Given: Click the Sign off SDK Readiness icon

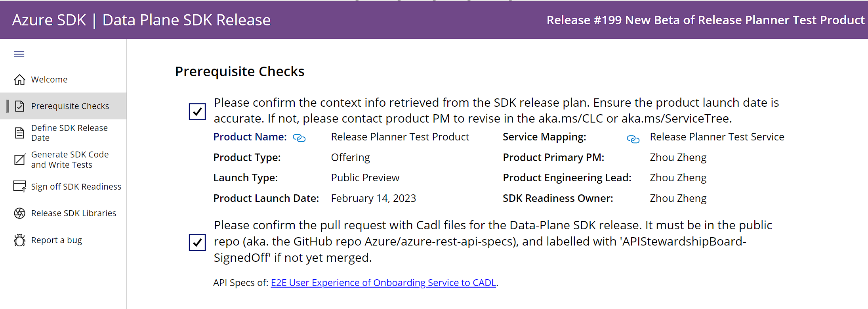Looking at the screenshot, I should coord(19,186).
